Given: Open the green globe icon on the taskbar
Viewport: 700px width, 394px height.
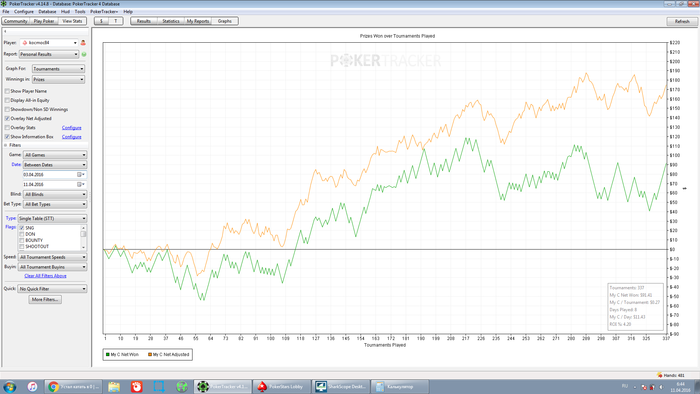Looking at the screenshot, I should (182, 386).
